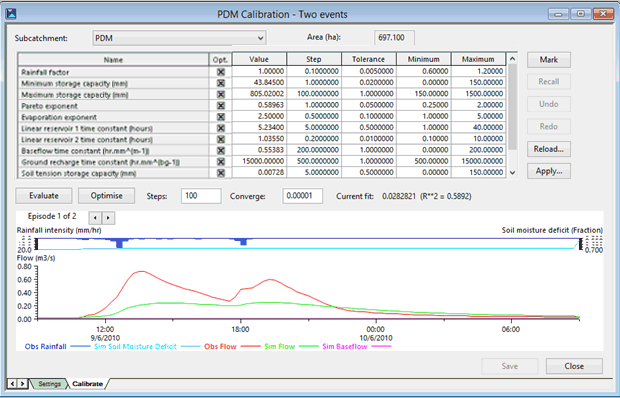
Task: Toggle the Opt. checkbox for Evaporation exponent
Action: click(x=221, y=117)
